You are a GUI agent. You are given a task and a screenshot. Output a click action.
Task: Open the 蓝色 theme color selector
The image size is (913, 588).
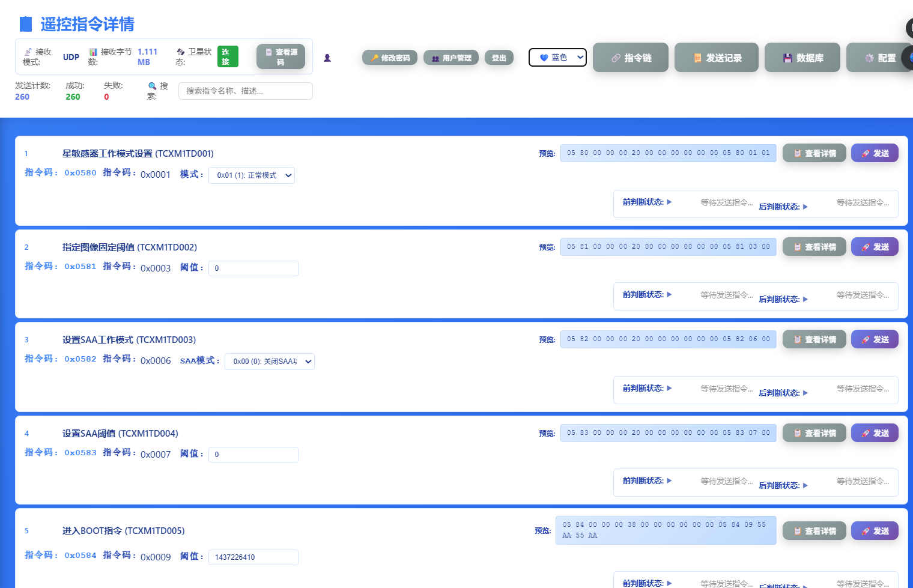557,57
